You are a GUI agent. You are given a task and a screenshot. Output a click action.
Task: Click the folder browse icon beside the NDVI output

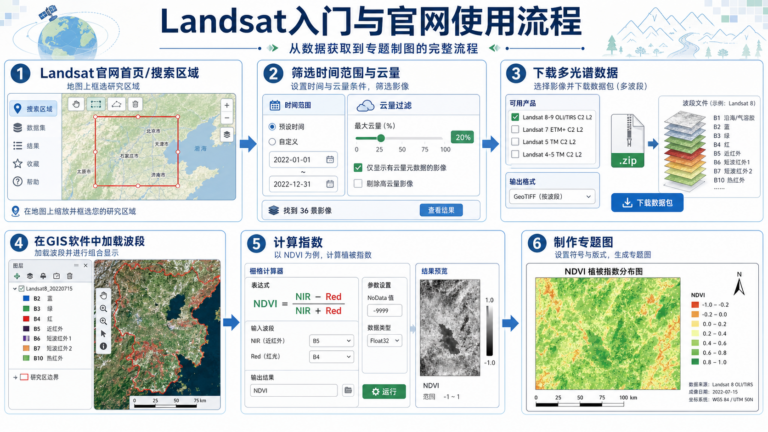(x=348, y=390)
